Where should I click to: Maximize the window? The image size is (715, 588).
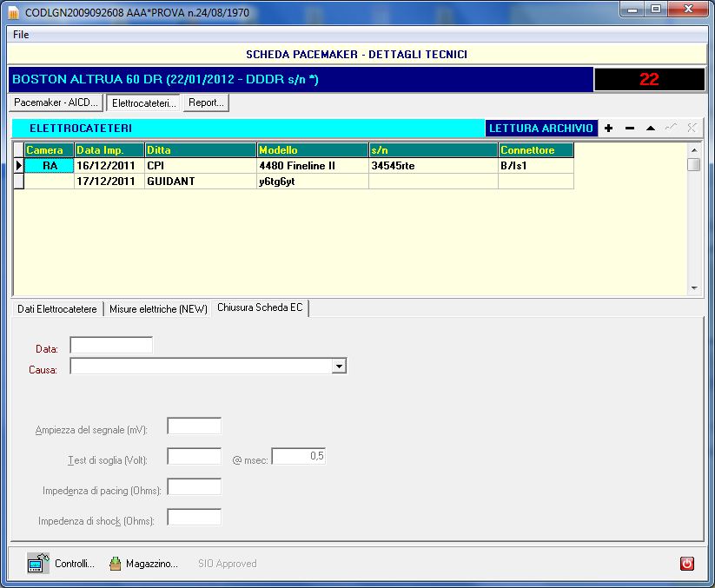tap(656, 9)
